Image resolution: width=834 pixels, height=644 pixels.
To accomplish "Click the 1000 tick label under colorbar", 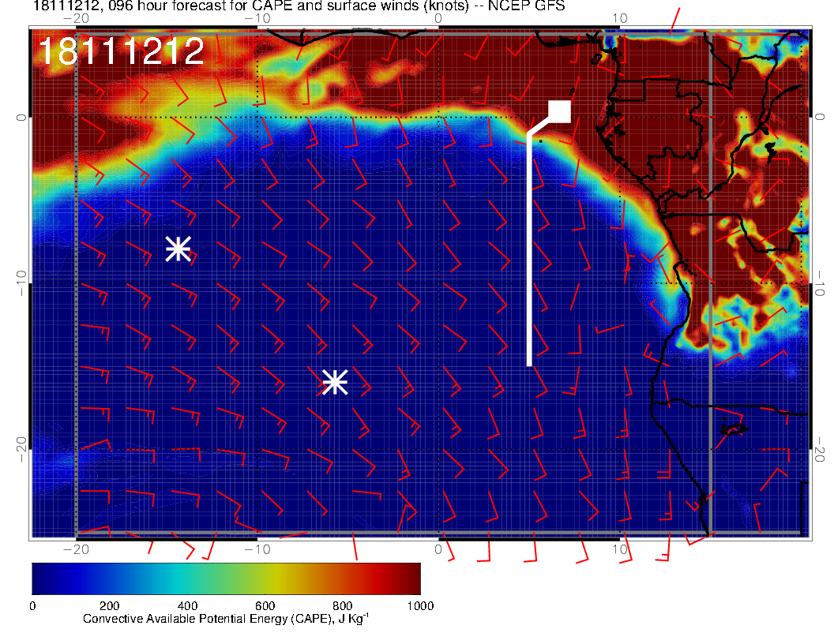I will (x=419, y=605).
